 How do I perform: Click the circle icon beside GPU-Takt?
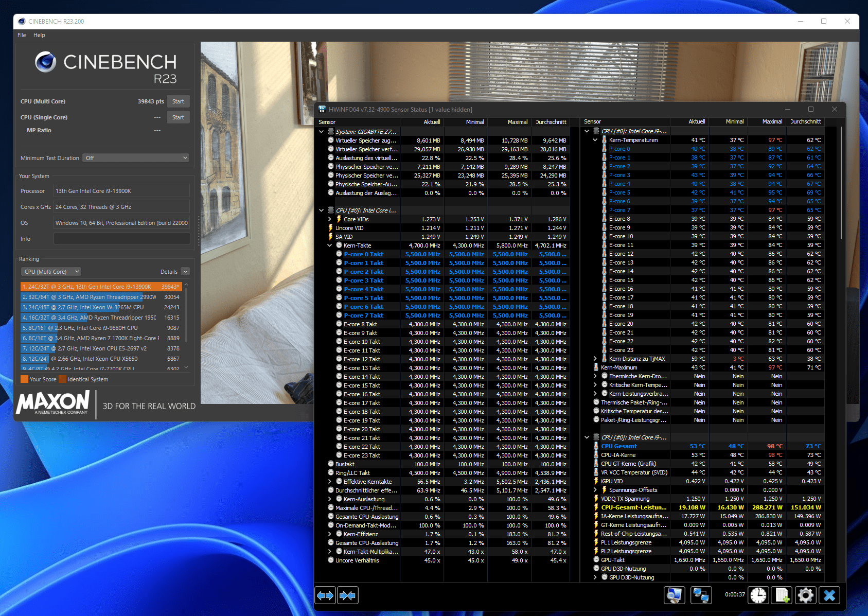tap(596, 560)
